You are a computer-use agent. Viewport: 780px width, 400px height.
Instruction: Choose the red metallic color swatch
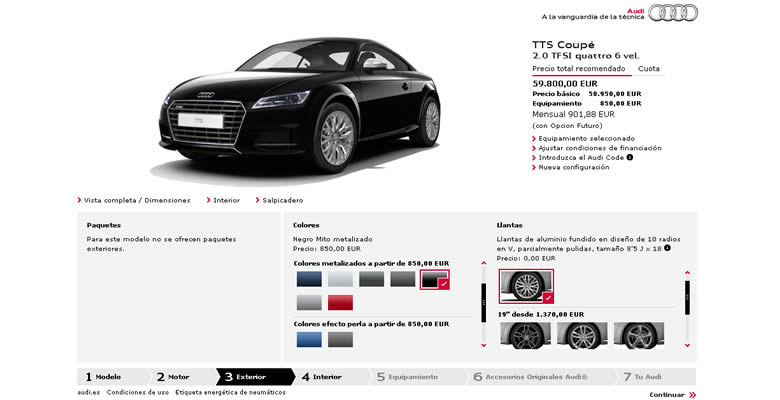340,302
